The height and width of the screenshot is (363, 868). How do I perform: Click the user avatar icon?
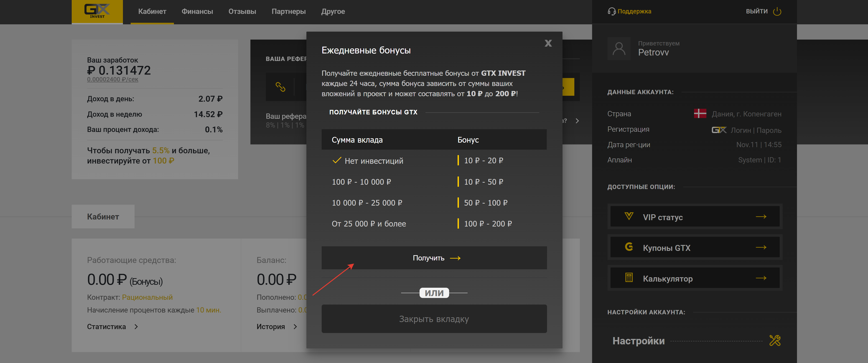[x=619, y=49]
